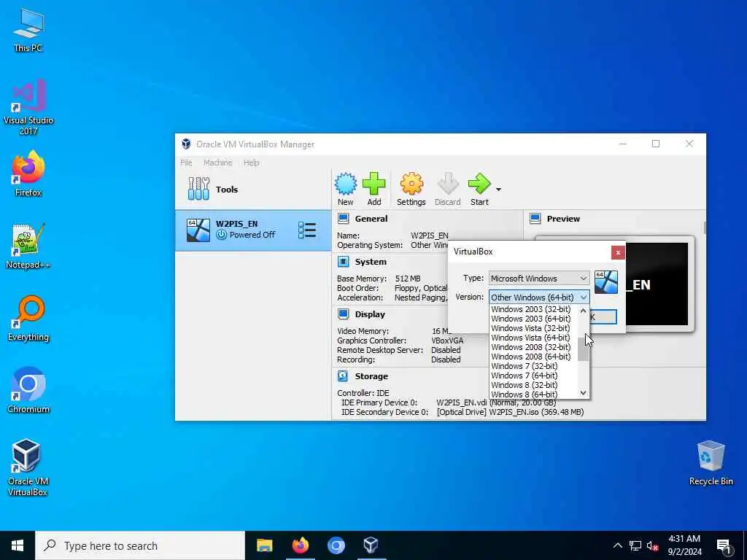This screenshot has height=560, width=747.
Task: Open Notepad++ desktop shortcut
Action: tap(28, 246)
